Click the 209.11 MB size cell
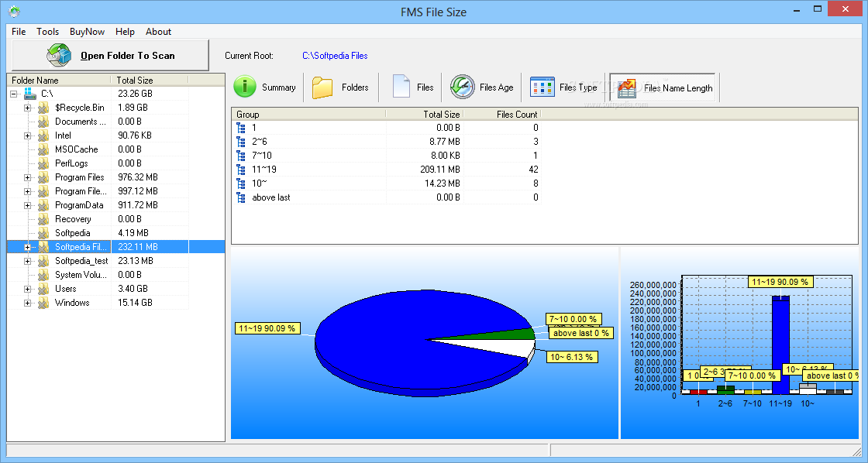This screenshot has width=868, height=463. tap(439, 170)
